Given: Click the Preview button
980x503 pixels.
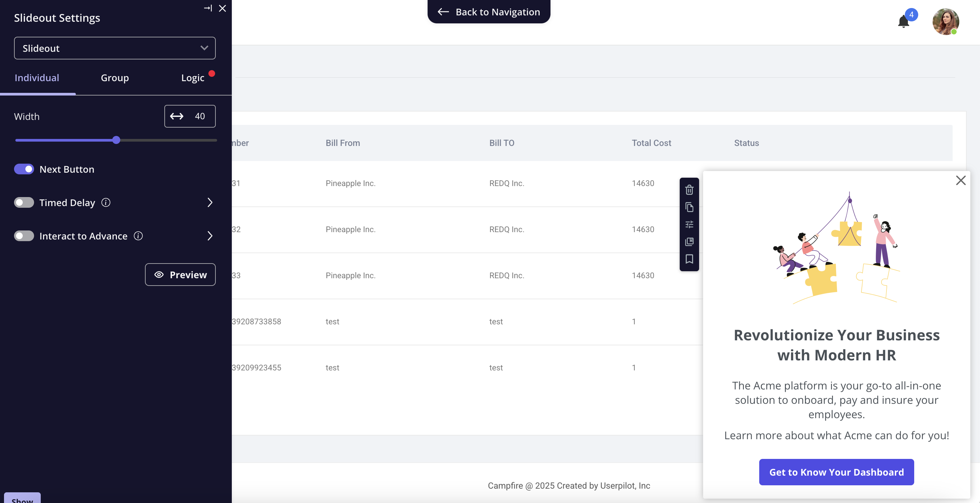Looking at the screenshot, I should pos(180,274).
